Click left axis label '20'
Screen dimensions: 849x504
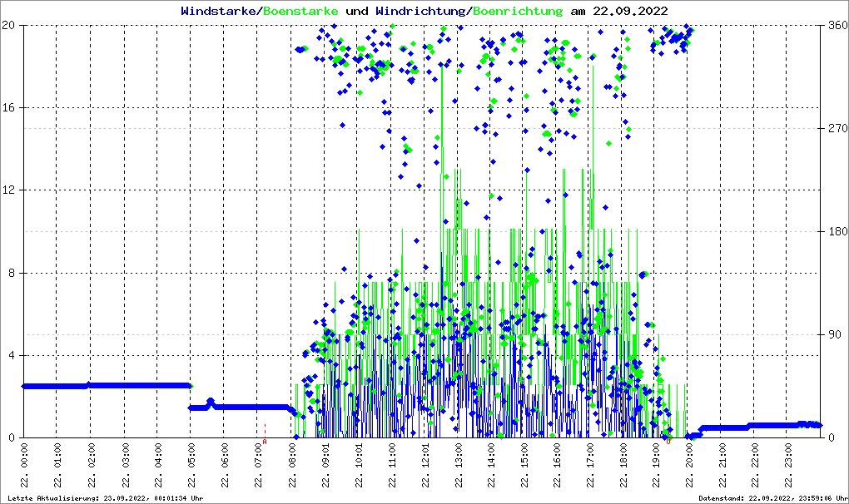click(8, 25)
